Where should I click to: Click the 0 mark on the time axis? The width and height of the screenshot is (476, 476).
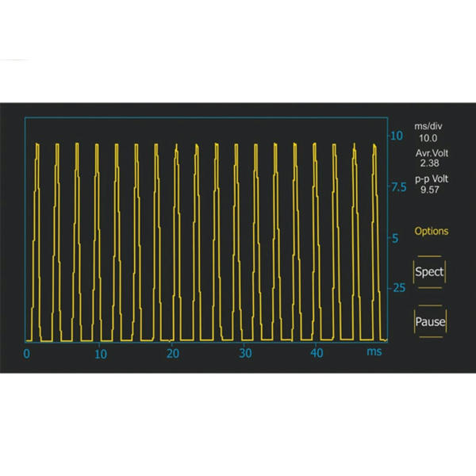(x=26, y=353)
